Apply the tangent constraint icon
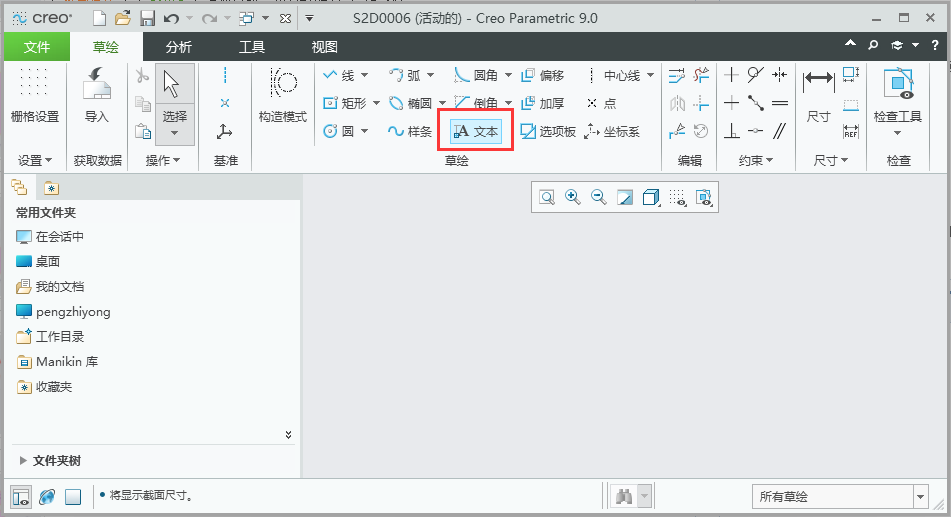The height and width of the screenshot is (517, 951). (755, 75)
